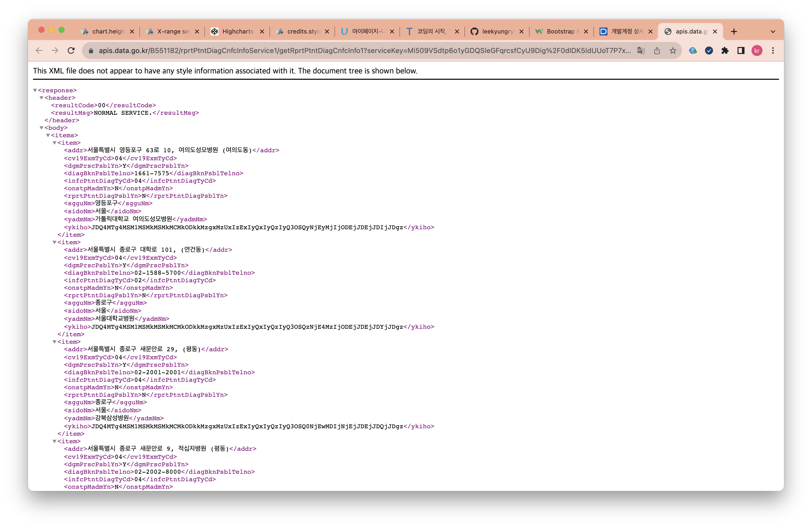The width and height of the screenshot is (812, 528).
Task: Reload the current page
Action: click(71, 51)
